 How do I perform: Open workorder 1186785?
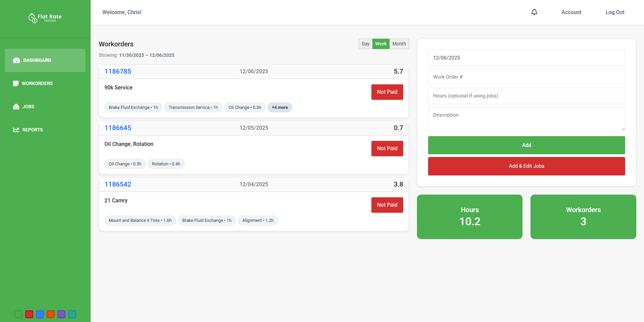point(118,71)
